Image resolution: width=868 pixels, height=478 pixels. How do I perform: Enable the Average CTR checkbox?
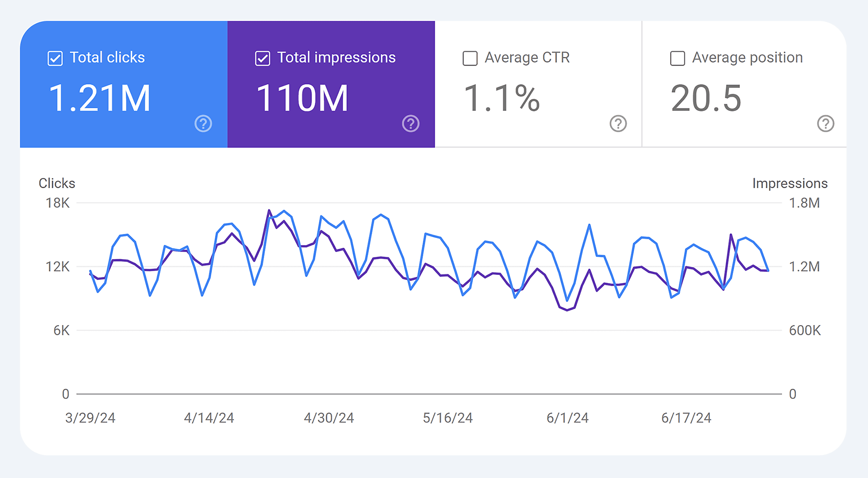469,58
